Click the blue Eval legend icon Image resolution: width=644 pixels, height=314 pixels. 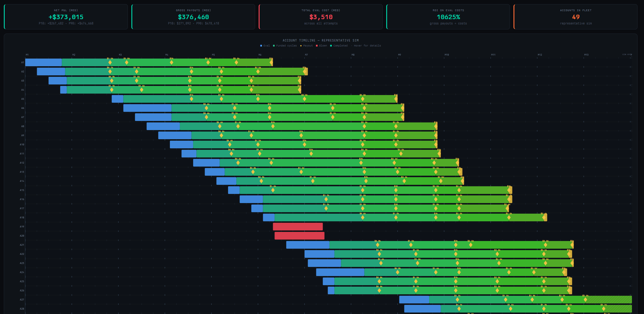[261, 46]
